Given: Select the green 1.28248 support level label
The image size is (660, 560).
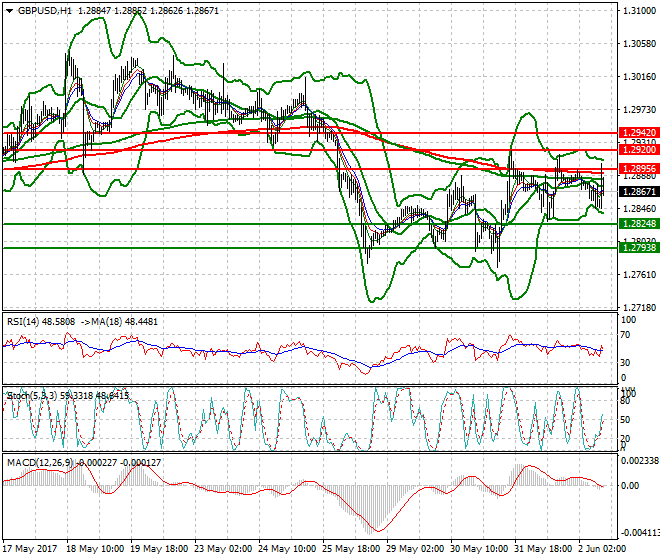Looking at the screenshot, I should click(x=639, y=224).
